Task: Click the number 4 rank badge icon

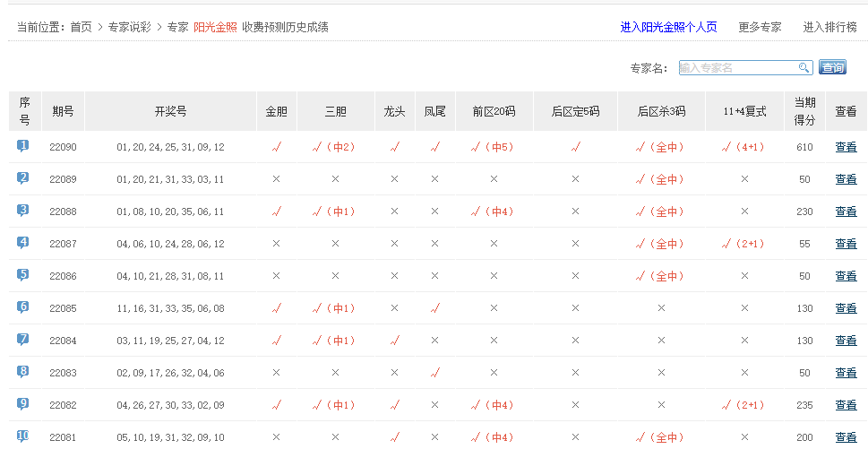Action: coord(23,243)
